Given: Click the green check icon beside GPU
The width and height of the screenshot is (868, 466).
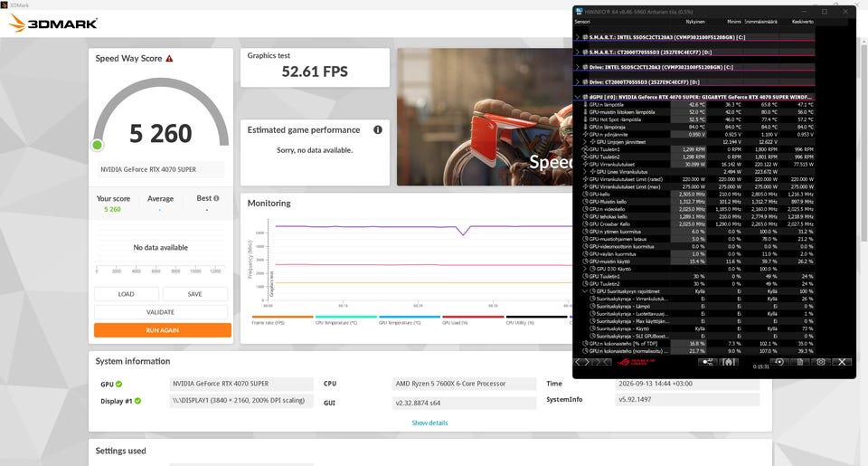Looking at the screenshot, I should (118, 384).
